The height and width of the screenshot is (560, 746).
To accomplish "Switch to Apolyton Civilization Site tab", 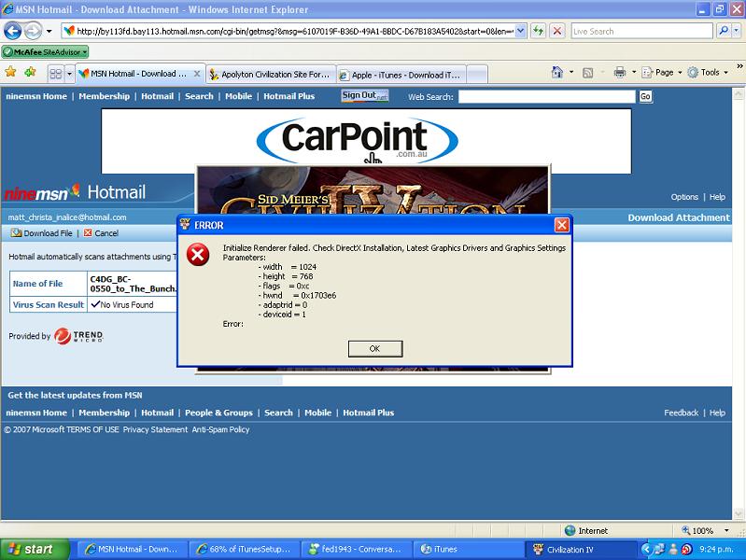I will [269, 74].
